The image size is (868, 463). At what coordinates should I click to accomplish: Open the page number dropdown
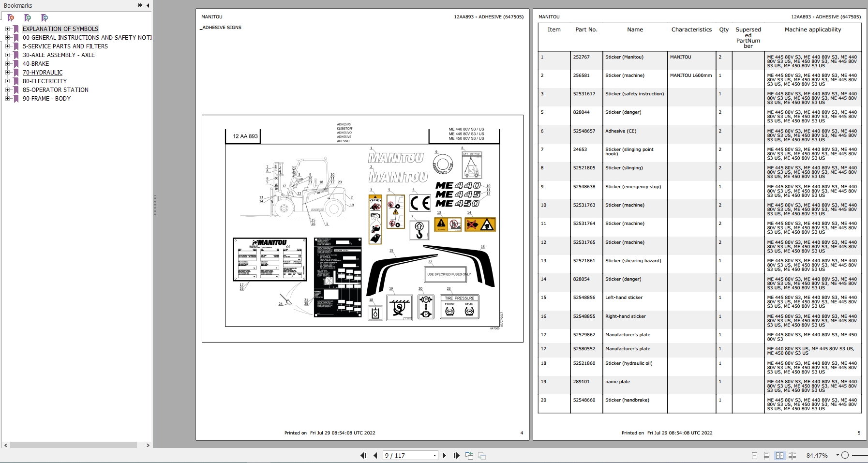click(x=434, y=455)
